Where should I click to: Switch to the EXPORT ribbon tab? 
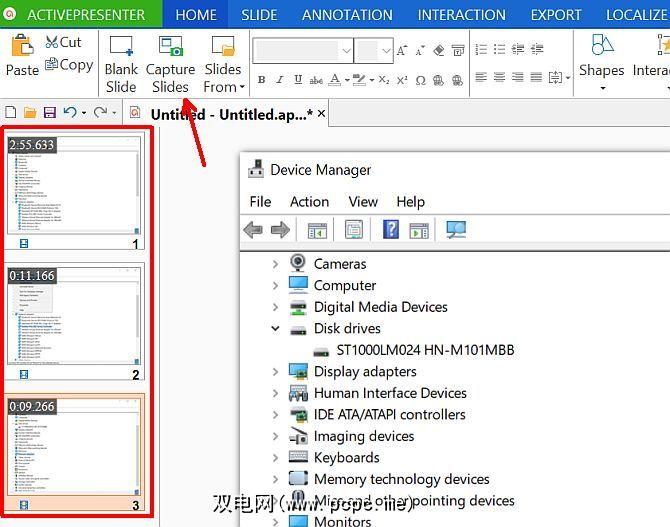coord(556,15)
